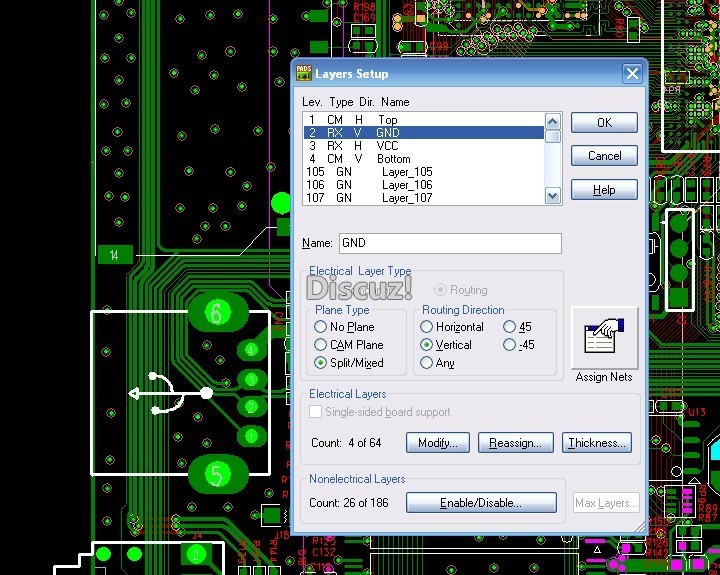Select Layer_107 in the layer list

click(x=424, y=198)
